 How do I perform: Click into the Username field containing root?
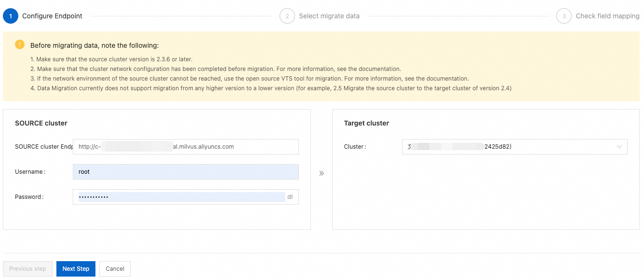tap(186, 172)
